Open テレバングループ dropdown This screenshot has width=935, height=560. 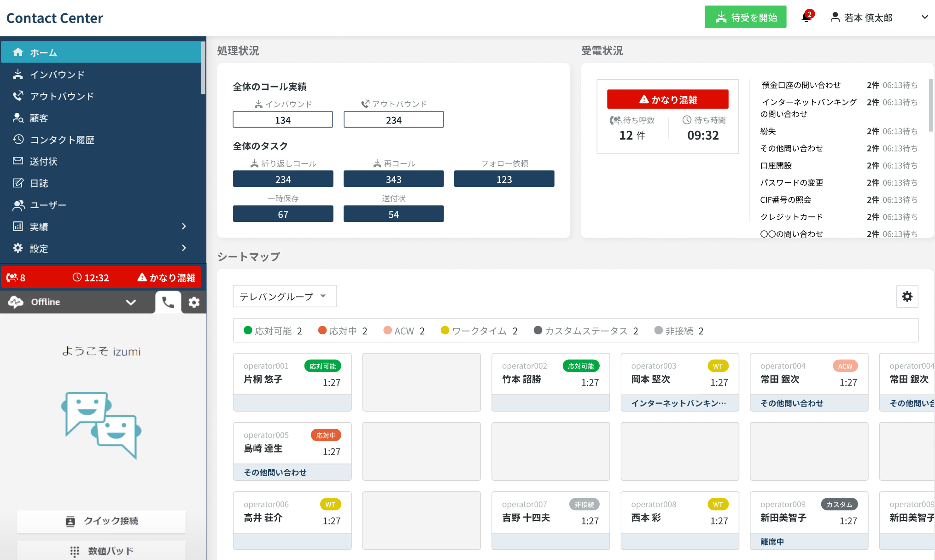(x=284, y=296)
